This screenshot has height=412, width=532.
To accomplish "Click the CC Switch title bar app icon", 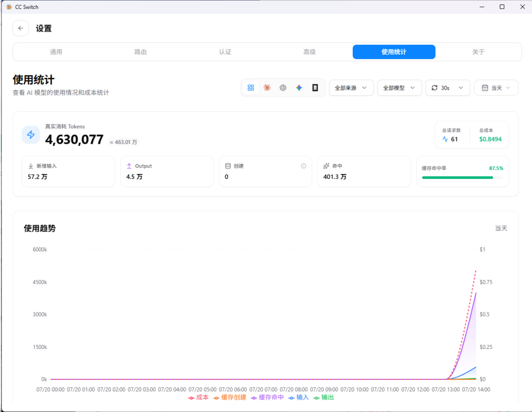I will (9, 7).
